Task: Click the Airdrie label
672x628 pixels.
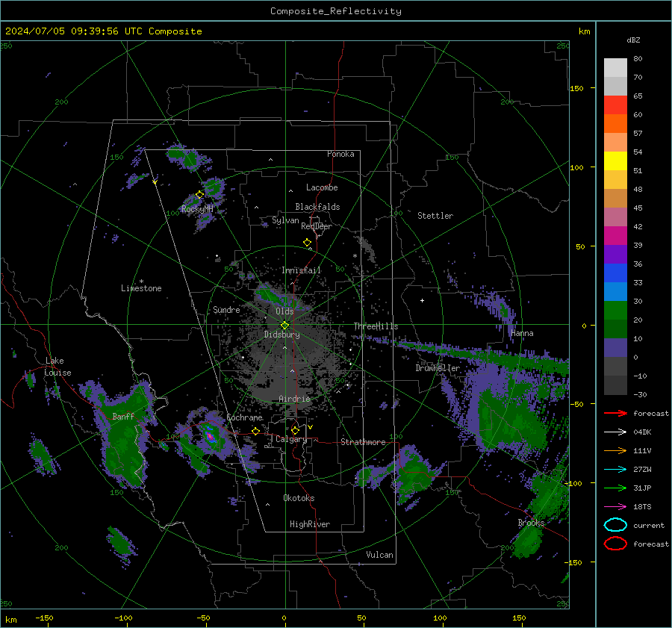Action: [294, 399]
